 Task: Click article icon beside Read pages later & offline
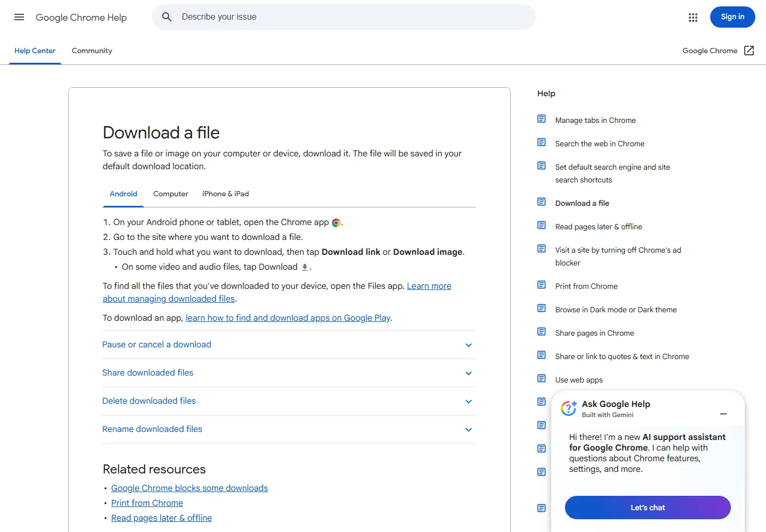542,225
